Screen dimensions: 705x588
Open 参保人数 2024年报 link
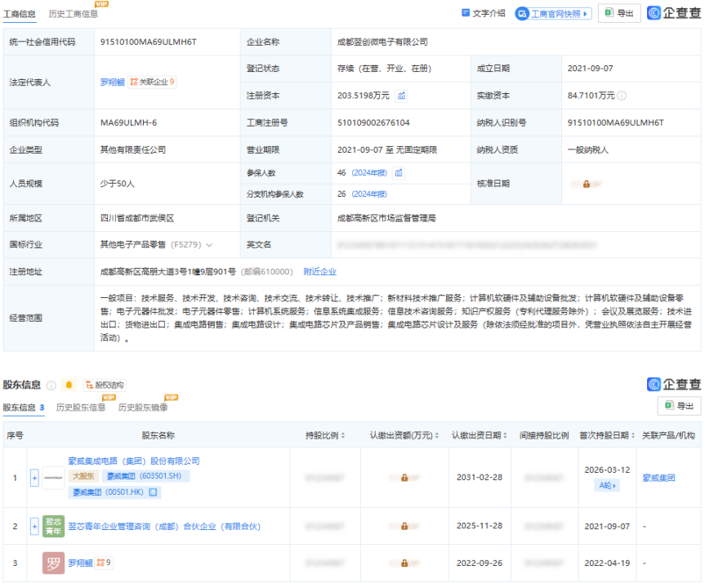pyautogui.click(x=369, y=173)
